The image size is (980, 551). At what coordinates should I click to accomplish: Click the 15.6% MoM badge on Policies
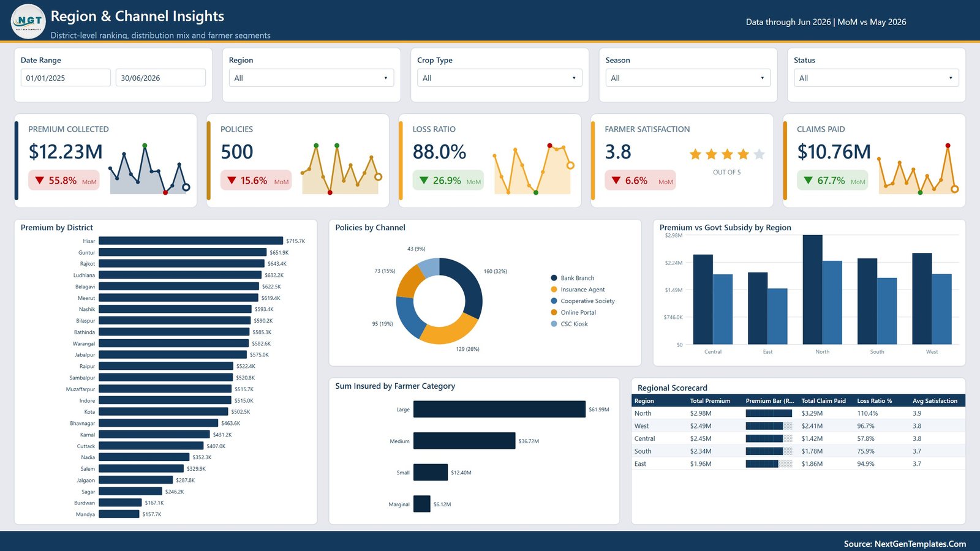256,181
